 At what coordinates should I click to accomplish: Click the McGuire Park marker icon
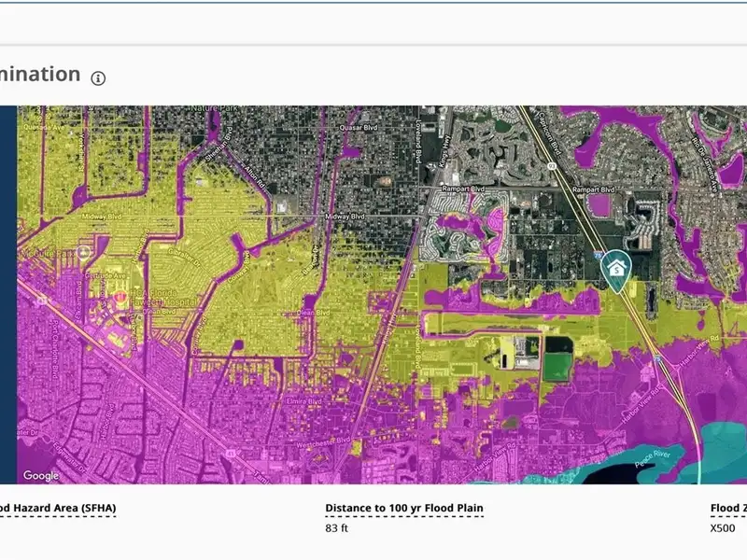[x=84, y=253]
